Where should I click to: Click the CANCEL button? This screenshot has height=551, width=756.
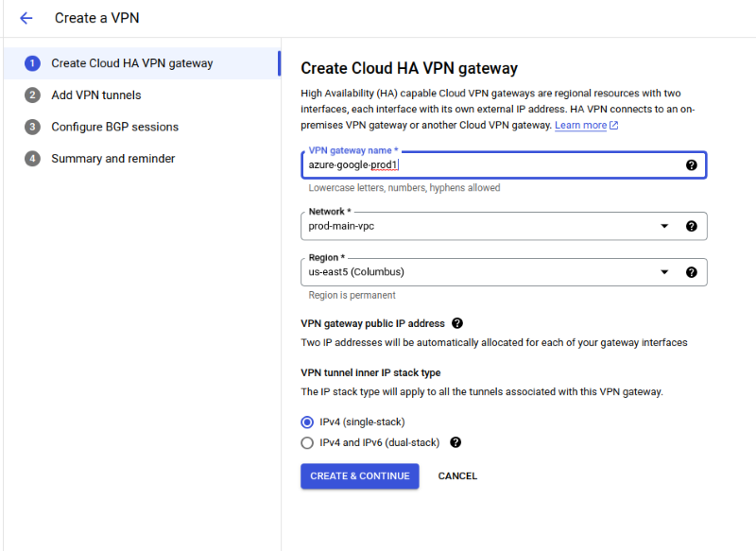[x=457, y=476]
